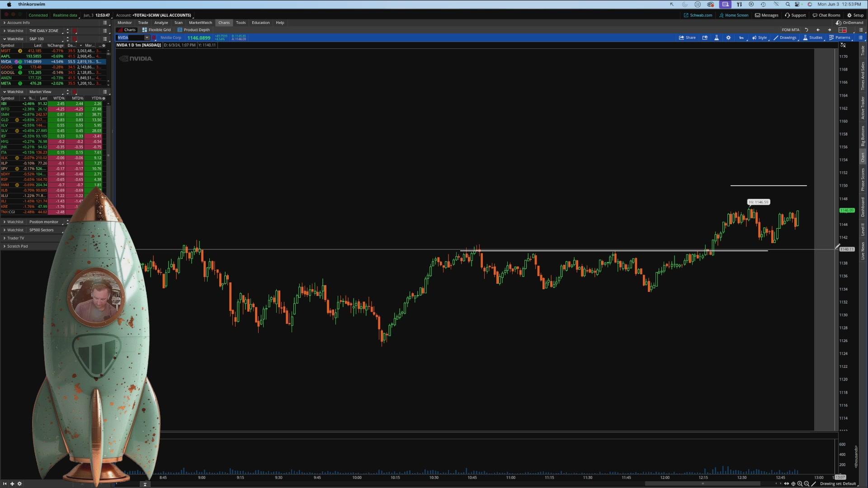Select the AAPL row in S&P 100 watchlist
The width and height of the screenshot is (868, 488).
click(x=53, y=56)
